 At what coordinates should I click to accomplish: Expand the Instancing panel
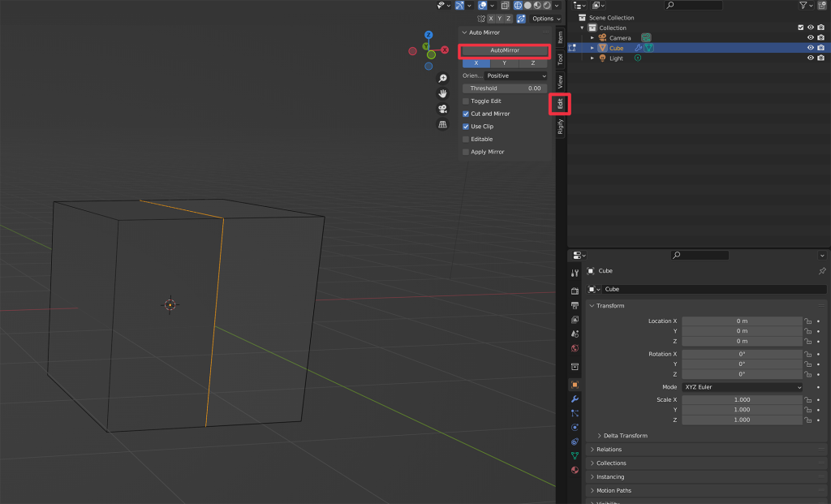pyautogui.click(x=592, y=477)
